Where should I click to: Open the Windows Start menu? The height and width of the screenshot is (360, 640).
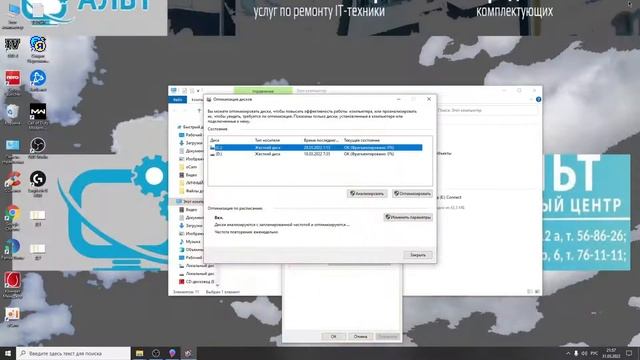tap(8, 353)
